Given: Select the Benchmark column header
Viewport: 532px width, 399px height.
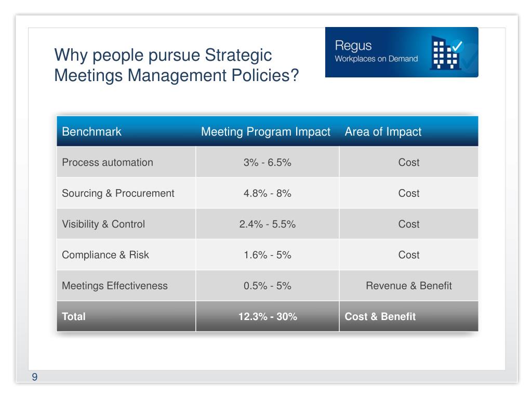Looking at the screenshot, I should tap(91, 131).
